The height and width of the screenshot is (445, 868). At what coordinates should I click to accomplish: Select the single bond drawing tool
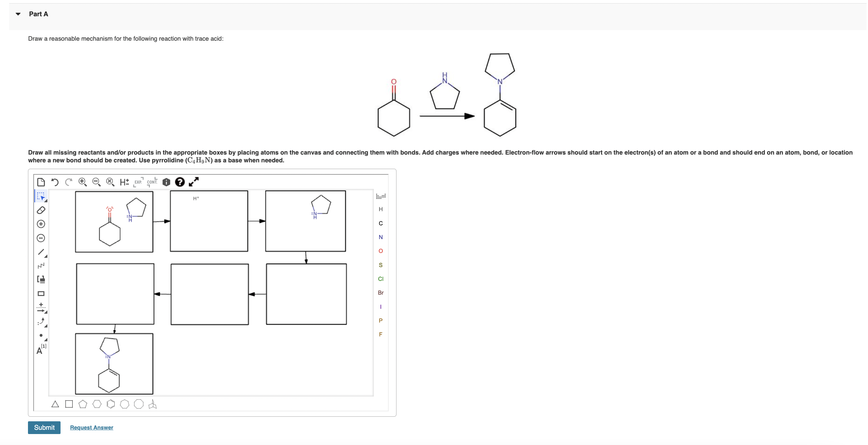tap(41, 252)
